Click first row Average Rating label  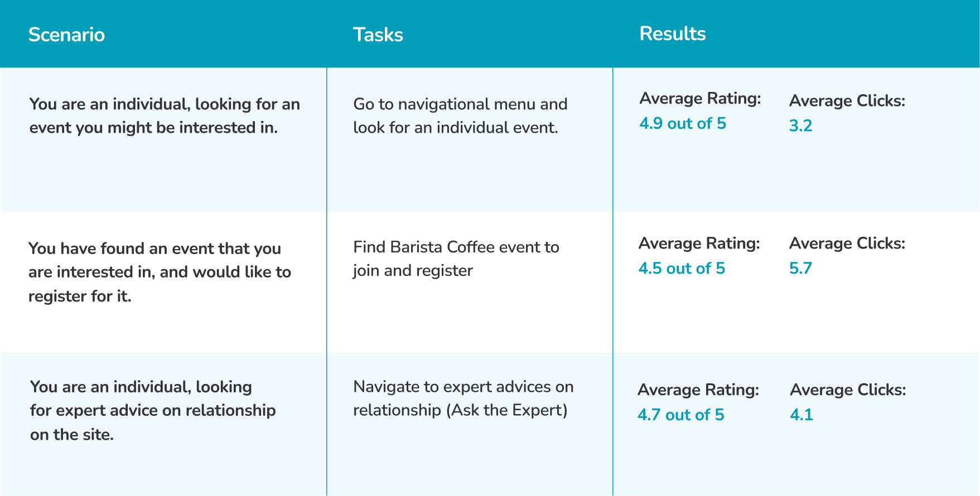[700, 98]
